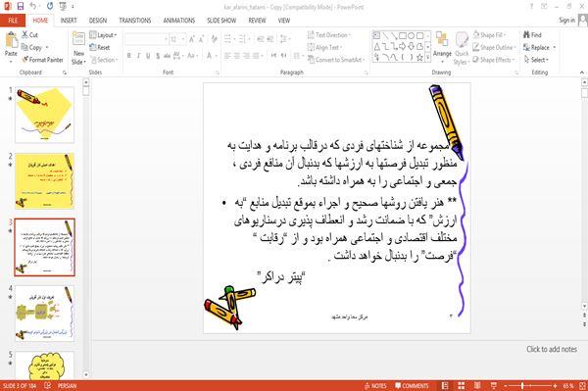588x391 pixels.
Task: Open the Layout dropdown
Action: (103, 35)
